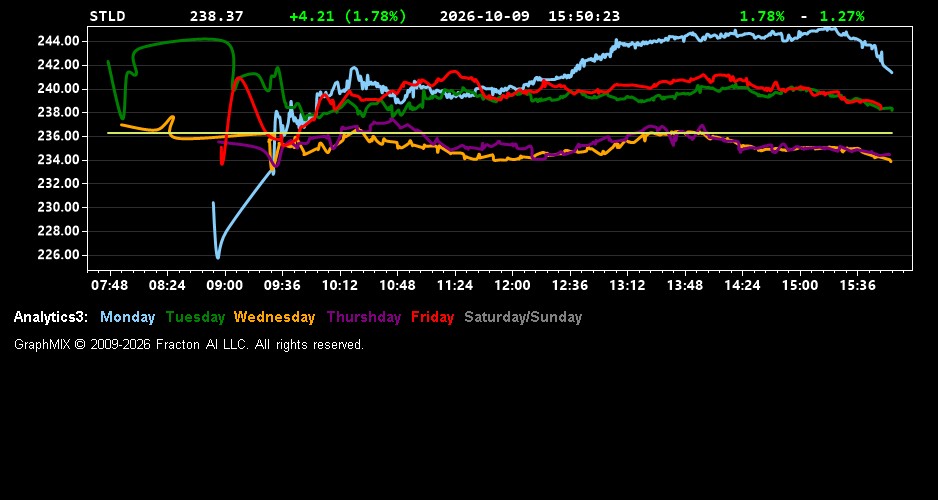This screenshot has height=500, width=938.
Task: Click the 236.00 price axis label
Action: click(x=58, y=136)
